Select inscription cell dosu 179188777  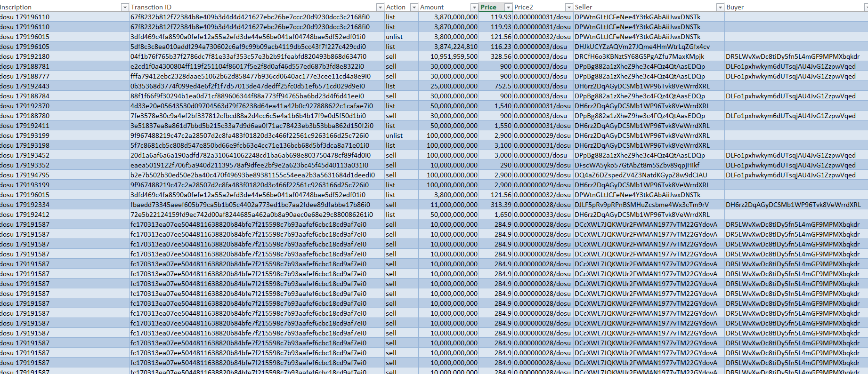(65, 76)
